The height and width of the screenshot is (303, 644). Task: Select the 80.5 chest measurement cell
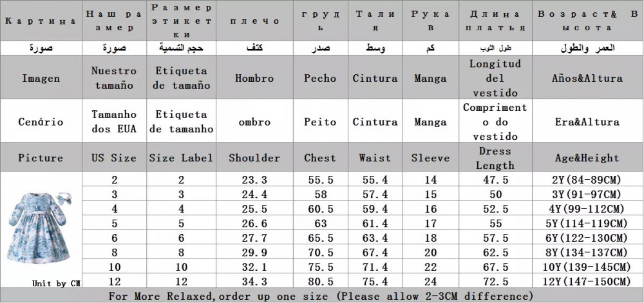click(x=320, y=282)
